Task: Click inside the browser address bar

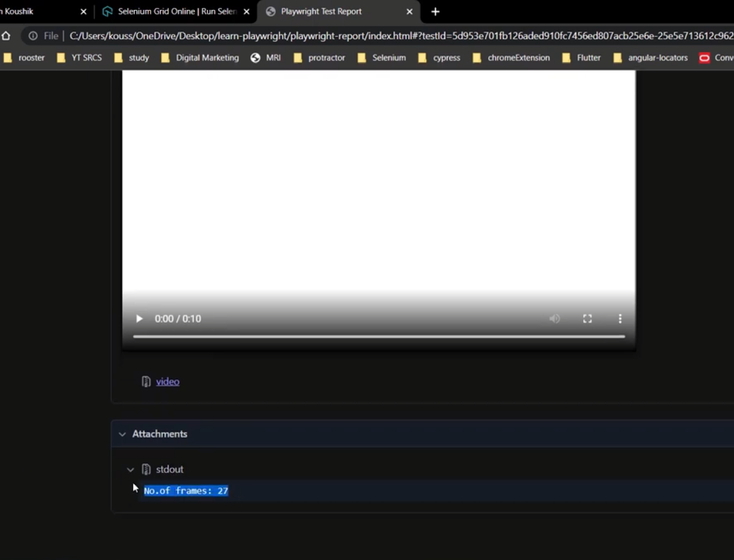Action: (262, 36)
